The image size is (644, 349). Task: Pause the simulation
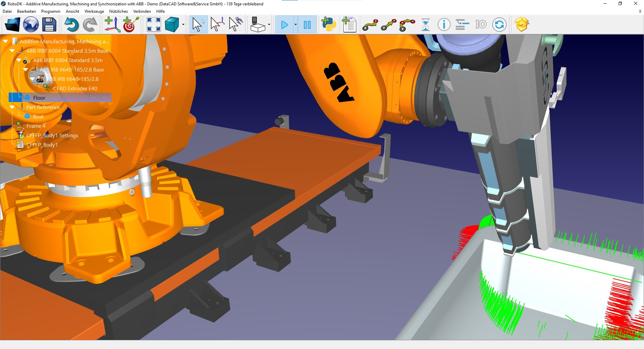click(x=307, y=24)
